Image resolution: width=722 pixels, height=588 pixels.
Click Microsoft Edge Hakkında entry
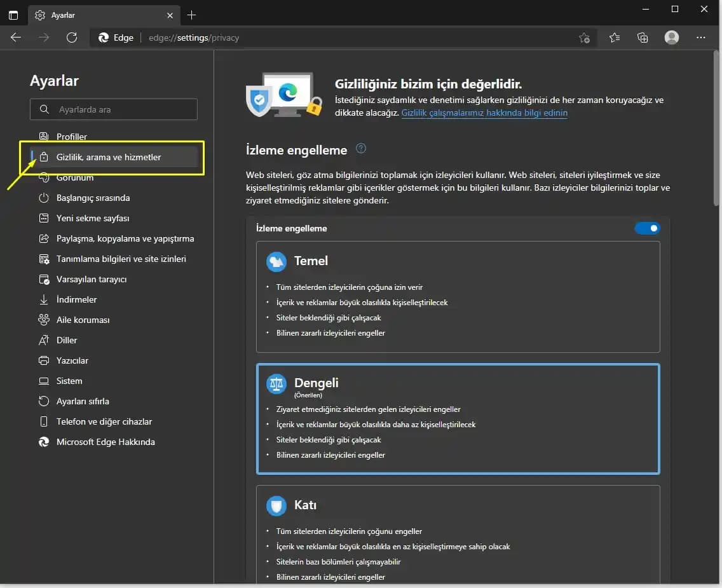coord(105,442)
